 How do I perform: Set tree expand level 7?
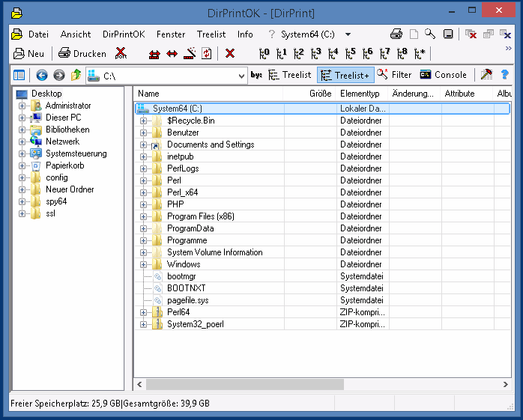(385, 53)
